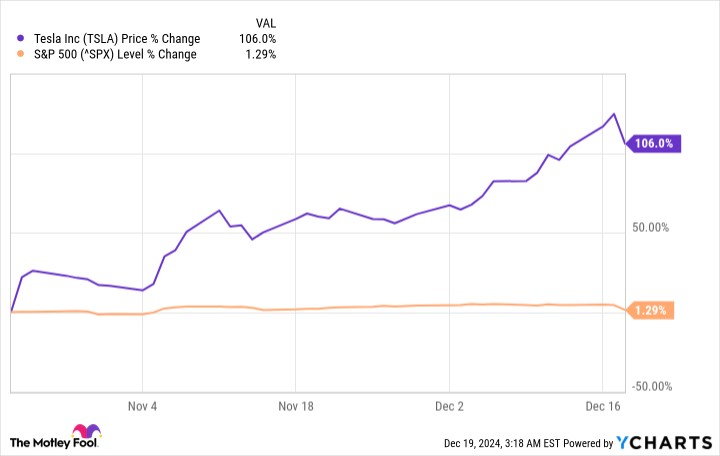720x456 pixels.
Task: Click the Y mark in the YCharts logo
Action: (623, 443)
